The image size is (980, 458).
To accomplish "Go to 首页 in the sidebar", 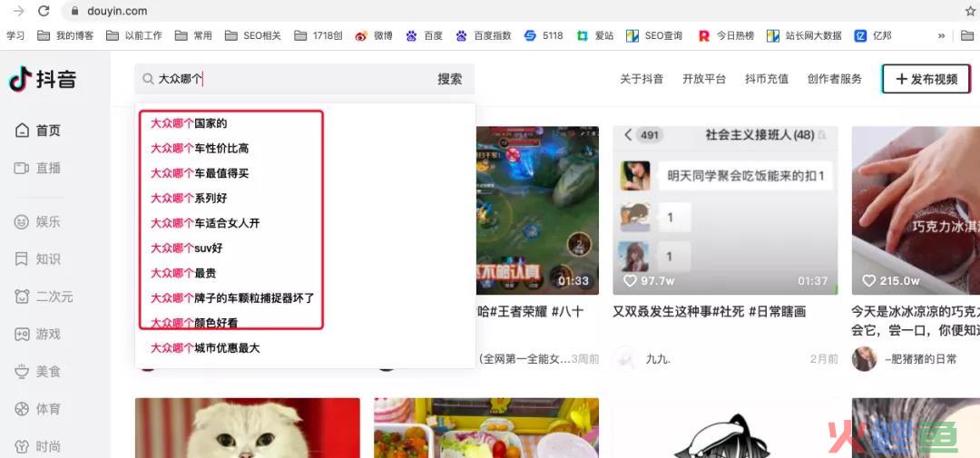I will (38, 131).
